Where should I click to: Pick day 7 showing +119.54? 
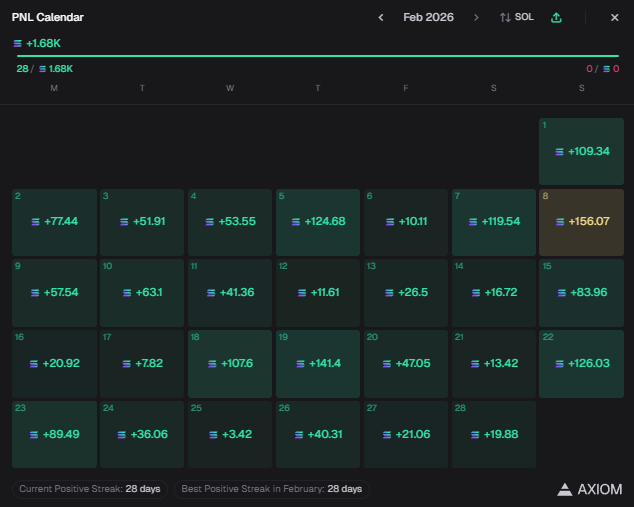[494, 222]
